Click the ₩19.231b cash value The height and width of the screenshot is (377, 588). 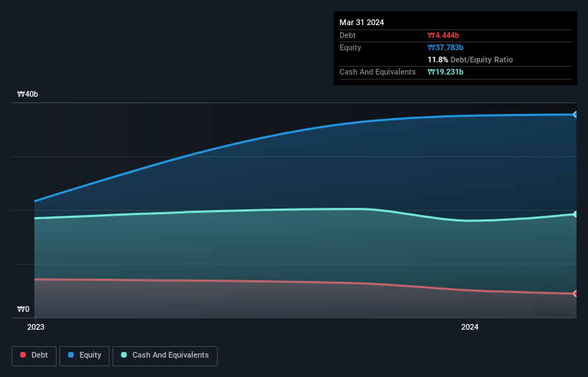click(x=445, y=72)
